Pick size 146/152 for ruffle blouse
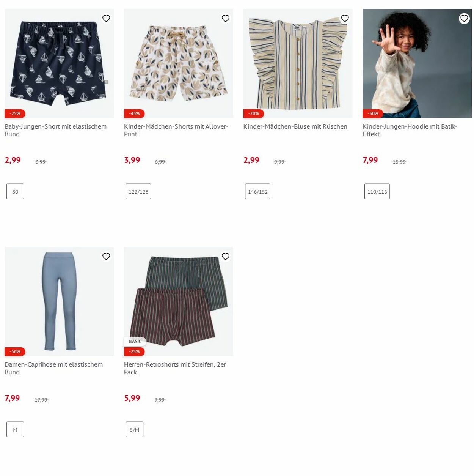Viewport: 474px width, 476px height. [x=258, y=192]
